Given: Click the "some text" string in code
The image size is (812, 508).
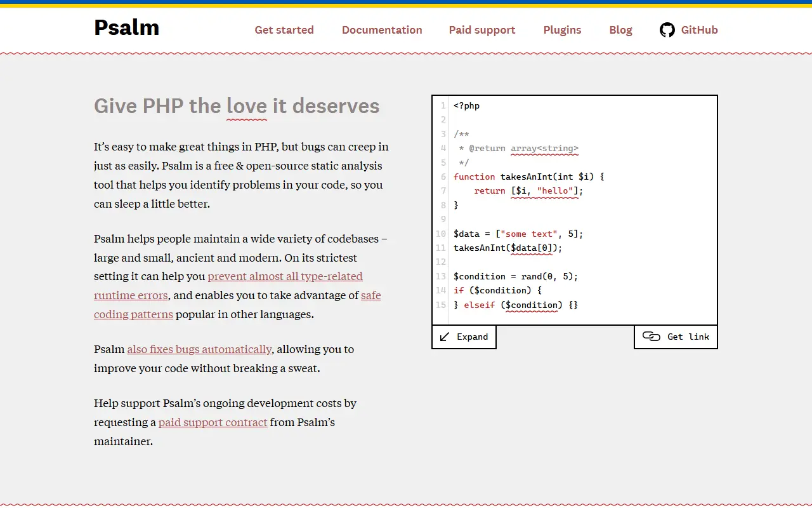Looking at the screenshot, I should 529,234.
